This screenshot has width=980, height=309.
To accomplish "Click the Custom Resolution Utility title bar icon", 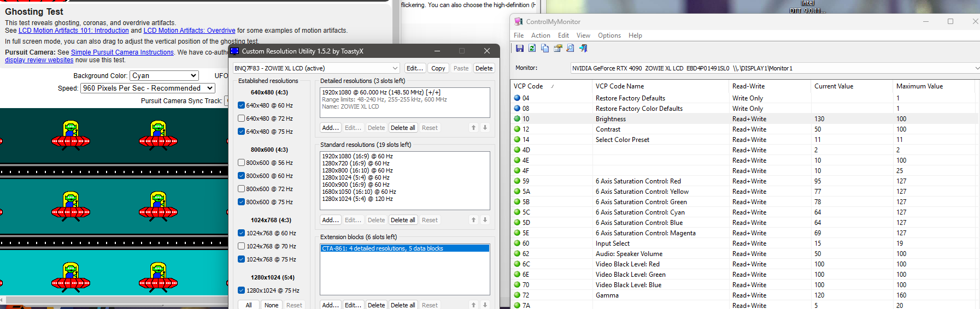I will tap(234, 51).
